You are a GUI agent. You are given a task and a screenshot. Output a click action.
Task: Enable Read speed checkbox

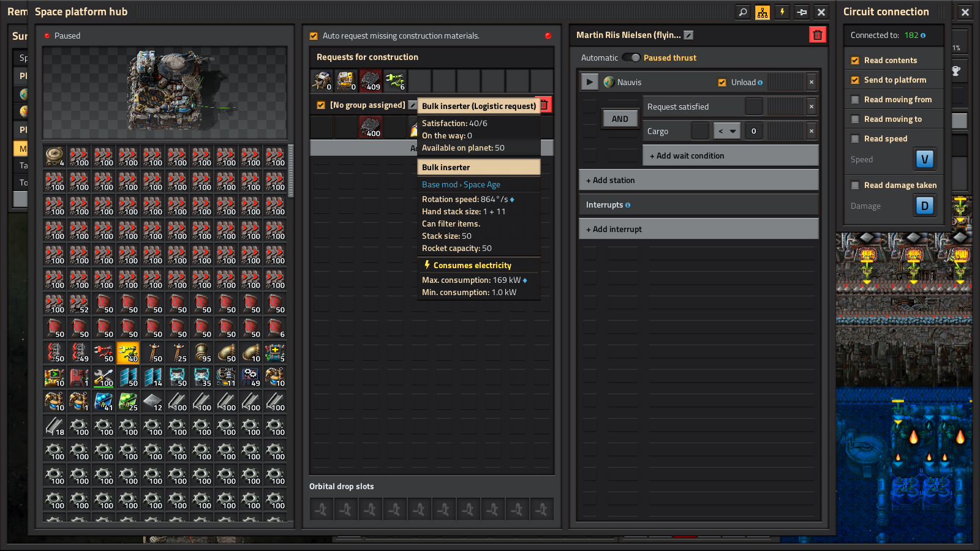pos(855,139)
